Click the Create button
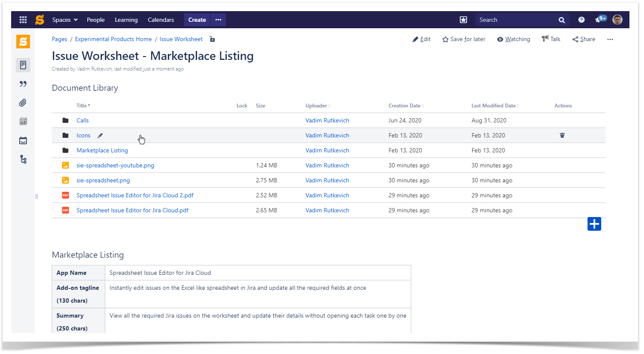 click(x=197, y=20)
